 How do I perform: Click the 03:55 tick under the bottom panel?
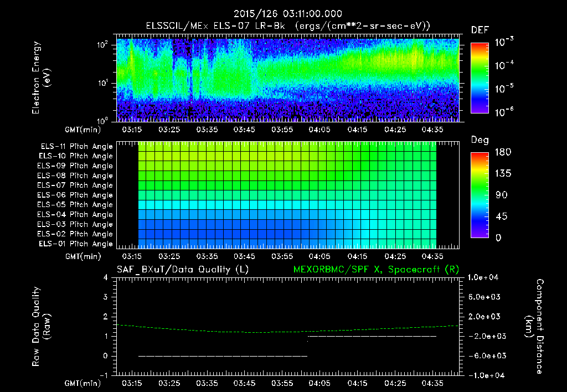click(x=282, y=383)
